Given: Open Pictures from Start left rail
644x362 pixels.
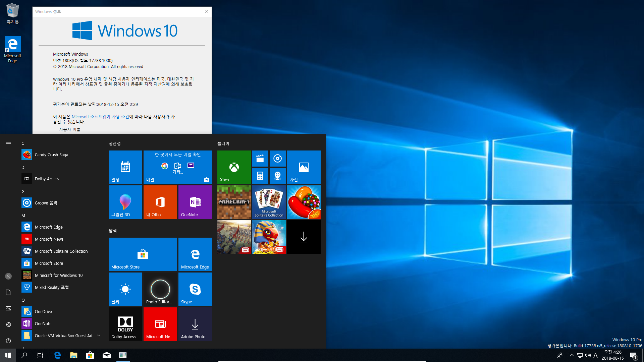Looking at the screenshot, I should [8, 308].
